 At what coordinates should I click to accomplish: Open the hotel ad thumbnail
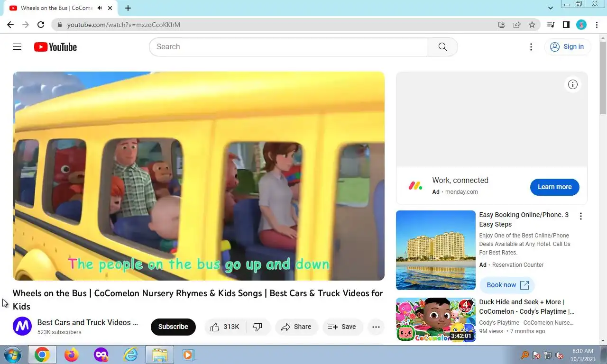436,250
